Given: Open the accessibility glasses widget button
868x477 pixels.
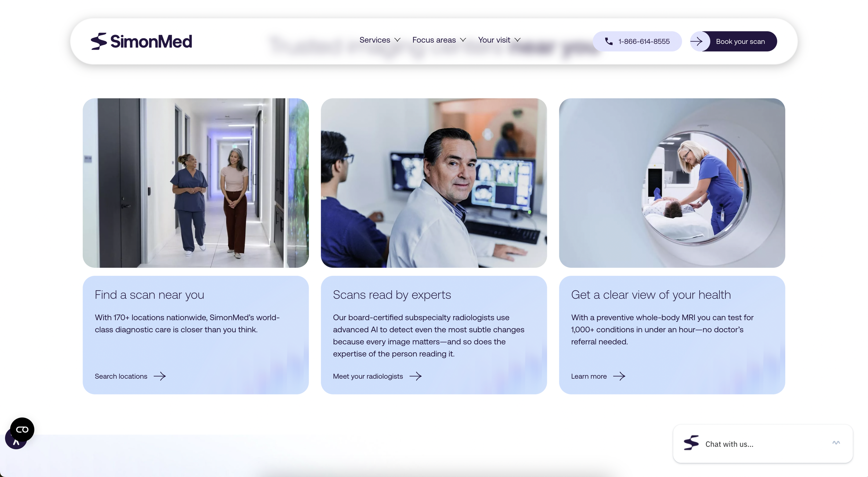Looking at the screenshot, I should pos(22,429).
